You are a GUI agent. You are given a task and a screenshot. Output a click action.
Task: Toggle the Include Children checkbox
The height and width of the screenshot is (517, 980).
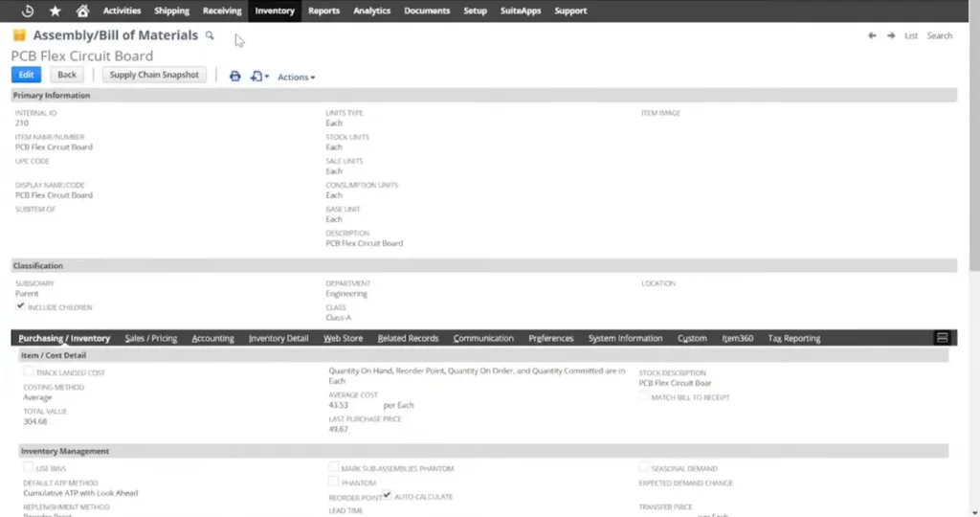[21, 307]
